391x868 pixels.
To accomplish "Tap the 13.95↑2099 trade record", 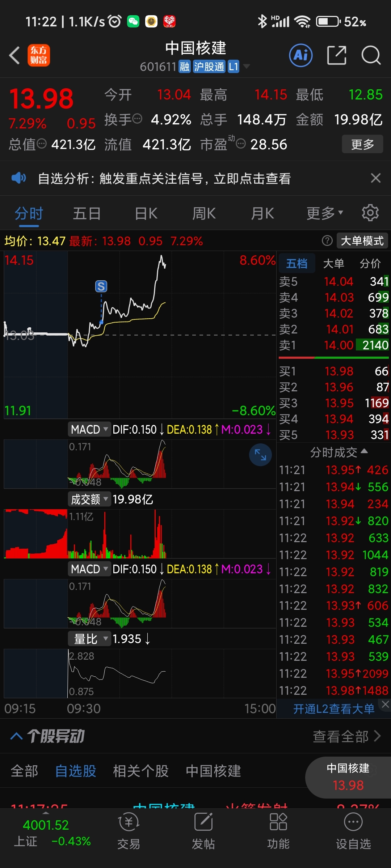I will (x=334, y=673).
